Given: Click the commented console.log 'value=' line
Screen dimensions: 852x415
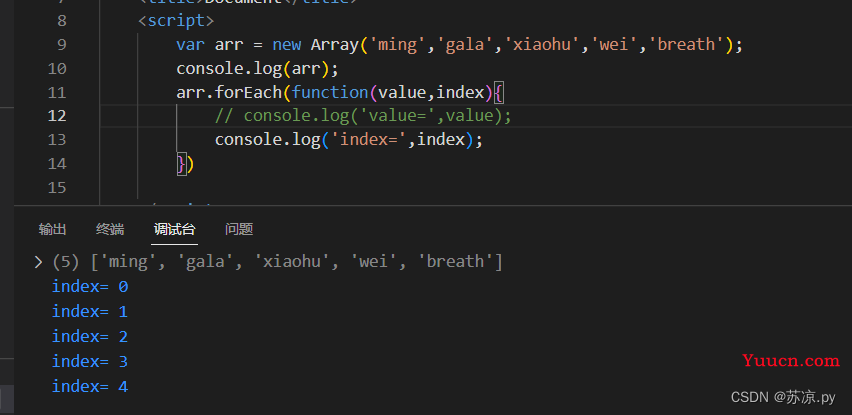Looking at the screenshot, I should click(x=363, y=116).
